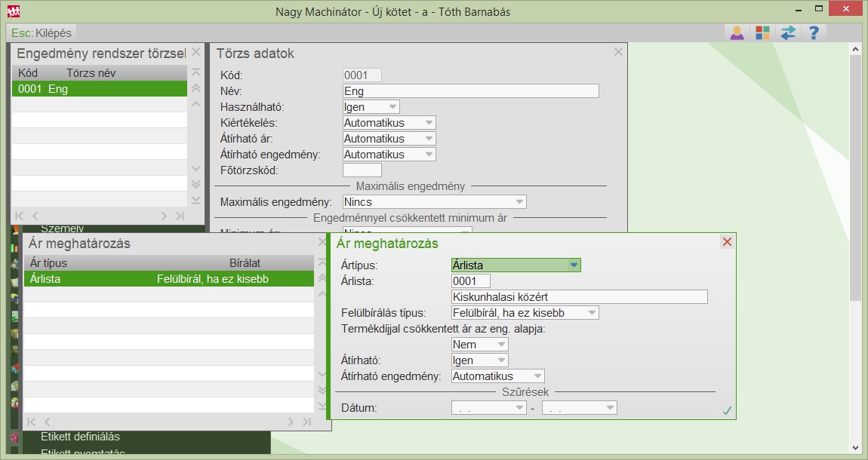Go to last column in Ár meghatározás list footer
Image resolution: width=868 pixels, height=460 pixels.
(306, 422)
